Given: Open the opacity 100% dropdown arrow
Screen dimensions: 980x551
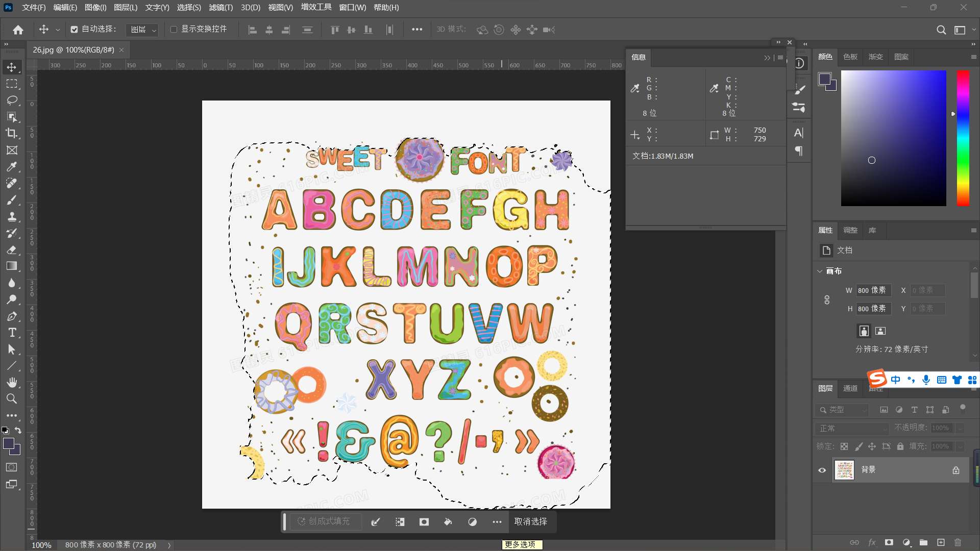Looking at the screenshot, I should (960, 428).
